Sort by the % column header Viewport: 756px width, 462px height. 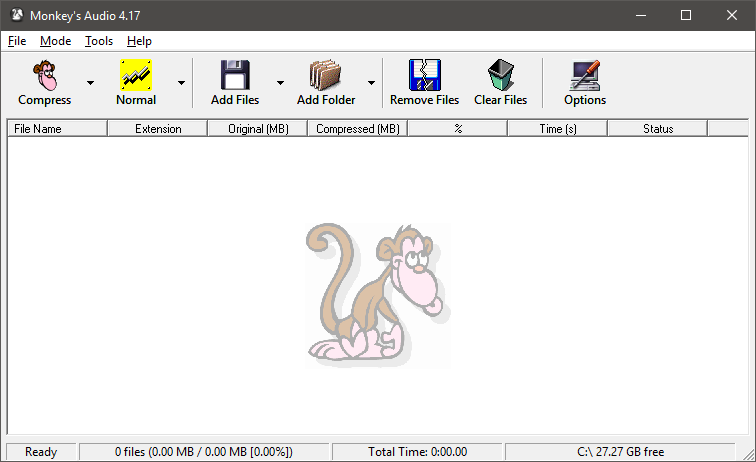coord(458,129)
